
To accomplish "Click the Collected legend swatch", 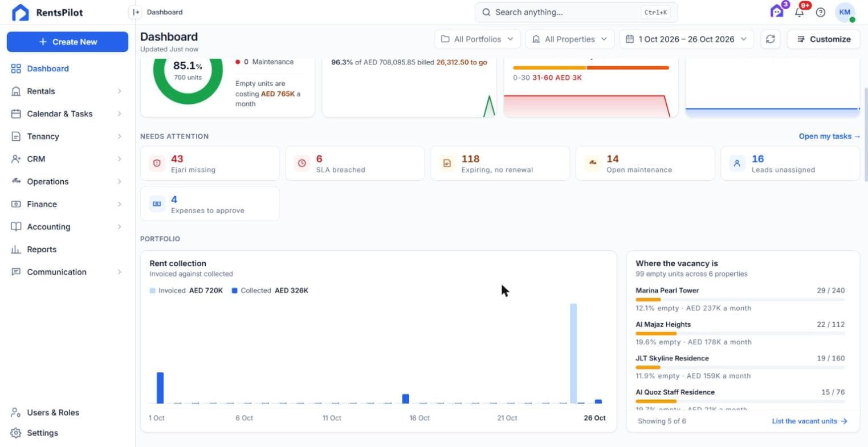I will coord(235,291).
